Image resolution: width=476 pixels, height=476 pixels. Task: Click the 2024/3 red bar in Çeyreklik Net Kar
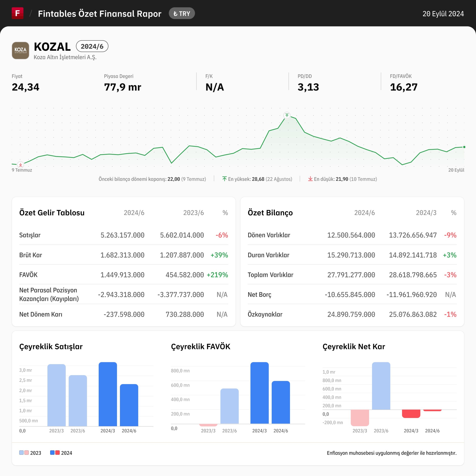(x=411, y=414)
